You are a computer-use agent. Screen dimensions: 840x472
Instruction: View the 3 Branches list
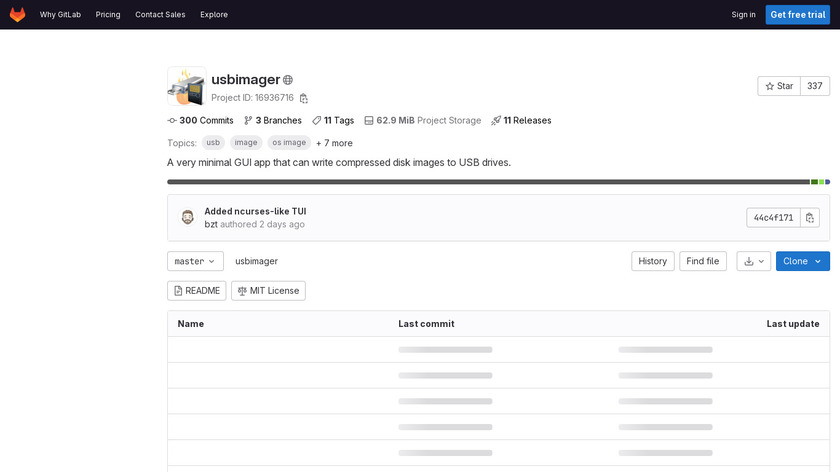[273, 121]
